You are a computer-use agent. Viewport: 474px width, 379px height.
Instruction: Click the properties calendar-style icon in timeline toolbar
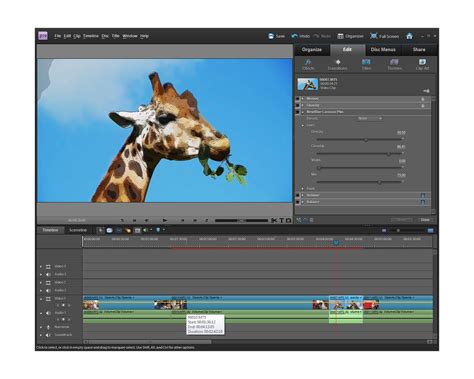[137, 230]
